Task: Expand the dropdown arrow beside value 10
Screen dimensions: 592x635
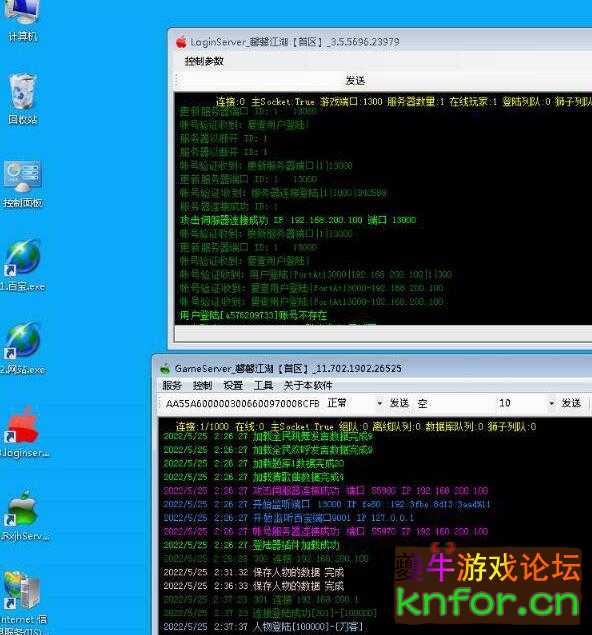Action: pyautogui.click(x=551, y=403)
